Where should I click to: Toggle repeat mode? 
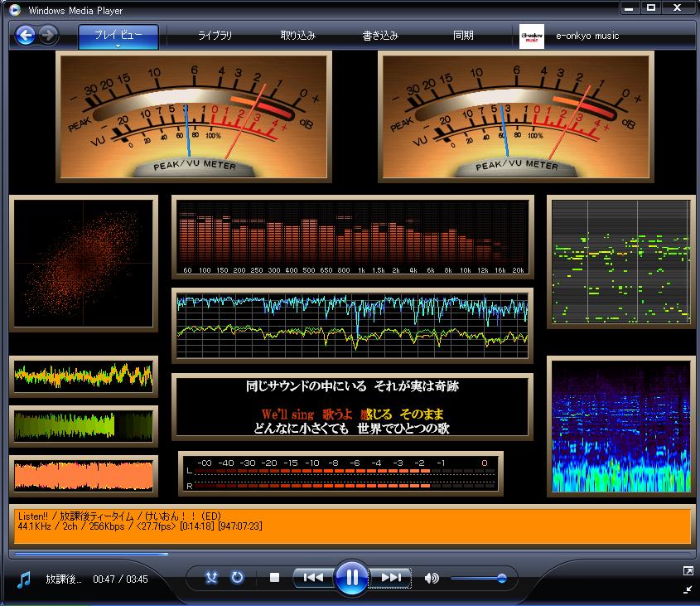(x=238, y=578)
